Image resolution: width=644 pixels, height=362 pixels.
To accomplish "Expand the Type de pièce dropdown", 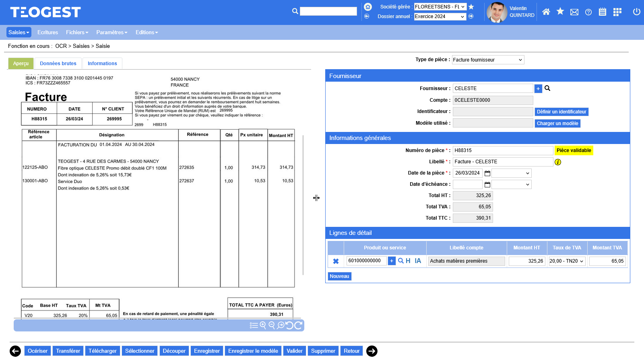I will [488, 60].
